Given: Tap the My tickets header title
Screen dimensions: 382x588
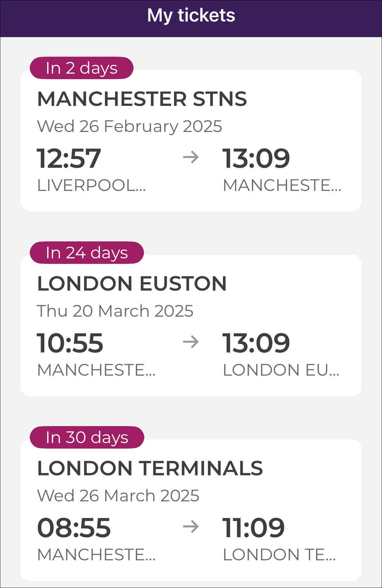Looking at the screenshot, I should [x=191, y=16].
